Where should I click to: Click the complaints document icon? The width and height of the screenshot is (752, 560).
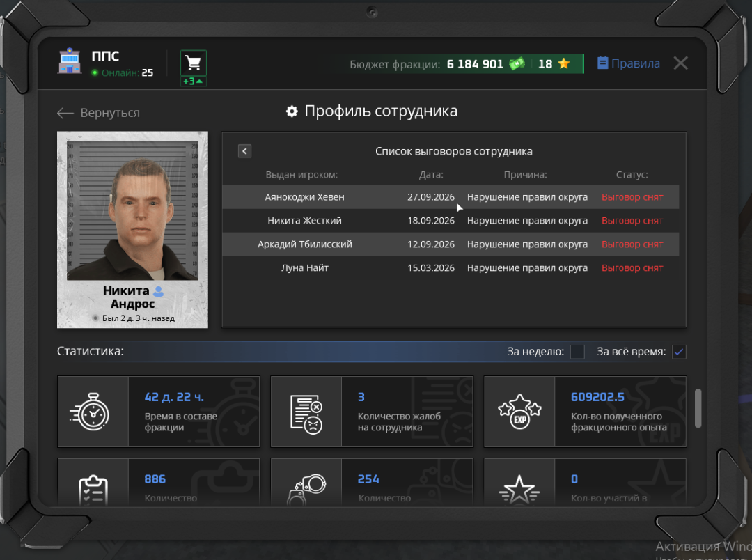(306, 414)
